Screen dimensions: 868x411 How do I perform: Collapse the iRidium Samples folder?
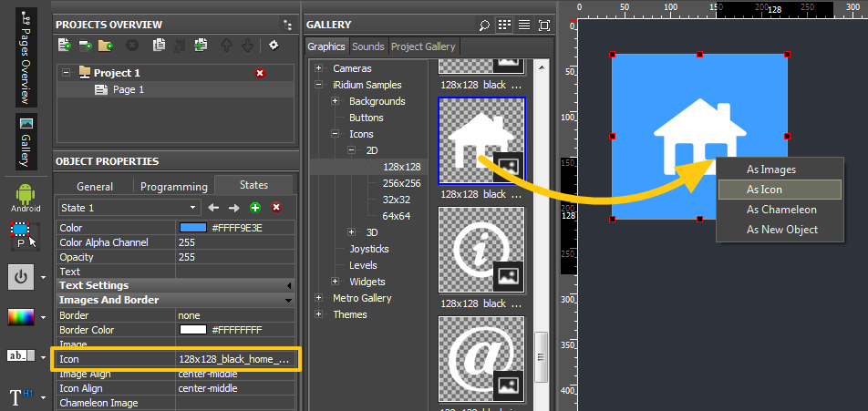(319, 85)
